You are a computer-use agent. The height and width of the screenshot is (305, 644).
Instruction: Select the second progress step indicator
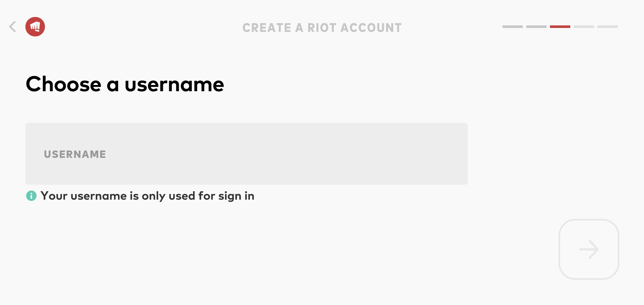coord(536,27)
